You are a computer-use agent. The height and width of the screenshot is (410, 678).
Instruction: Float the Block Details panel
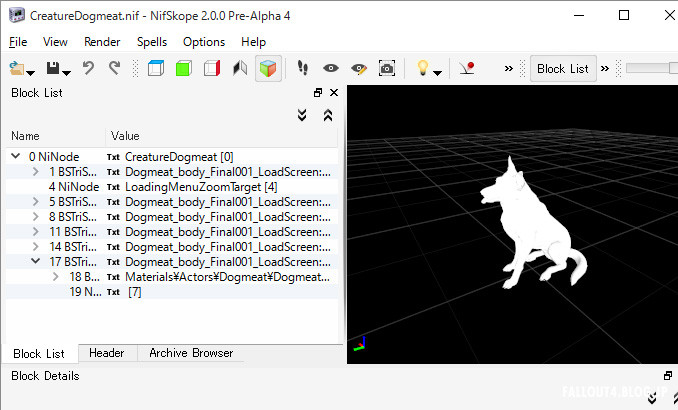click(x=668, y=375)
